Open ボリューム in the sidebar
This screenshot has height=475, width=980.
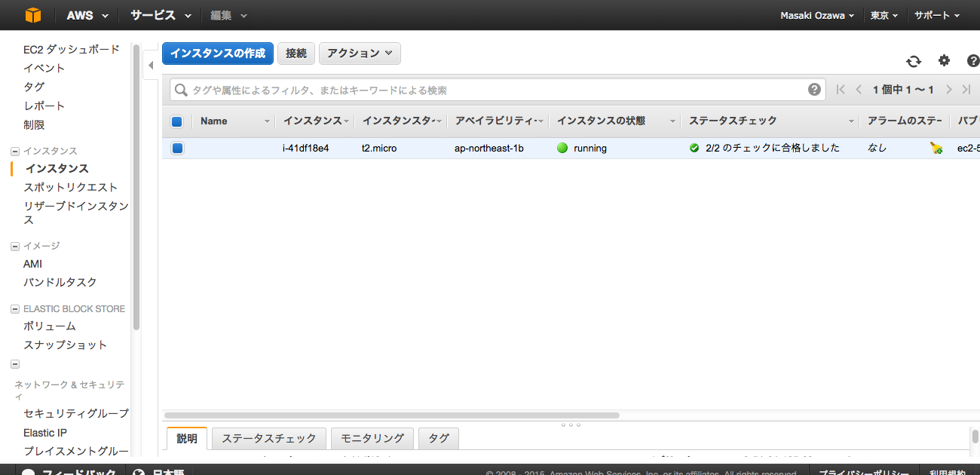click(x=50, y=326)
